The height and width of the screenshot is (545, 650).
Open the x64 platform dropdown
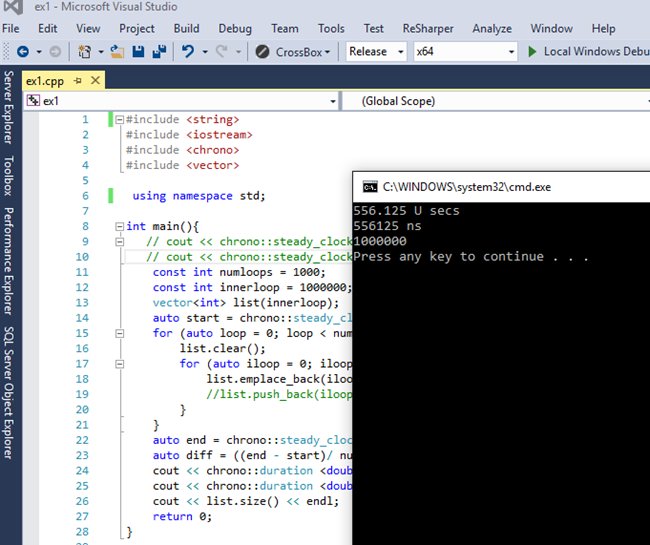coord(511,52)
